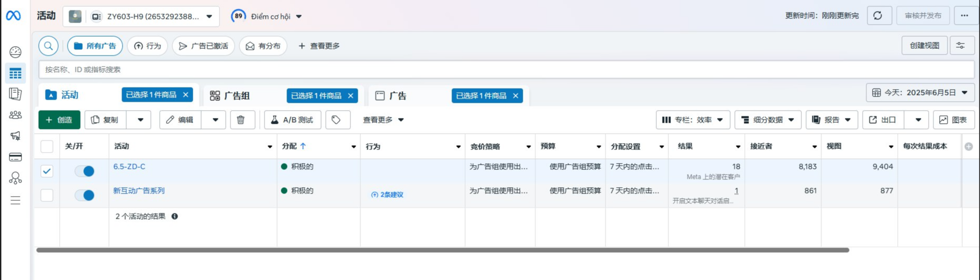This screenshot has height=280, width=980.
Task: Click the A/B 测试 flask button
Action: (x=293, y=120)
